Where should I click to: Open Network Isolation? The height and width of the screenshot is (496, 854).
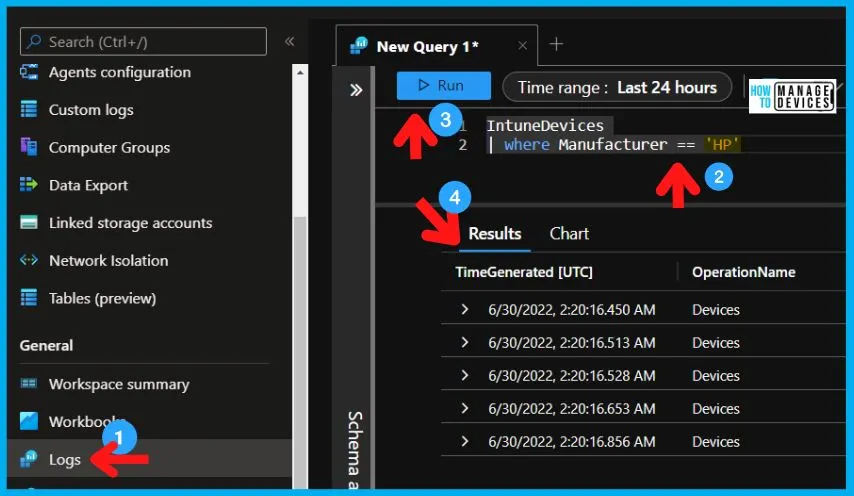point(108,260)
